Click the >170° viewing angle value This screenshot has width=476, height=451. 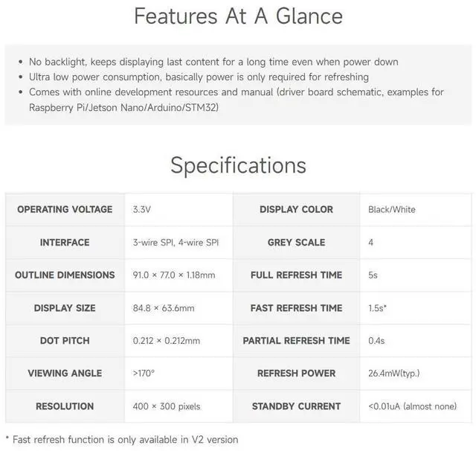pos(144,374)
